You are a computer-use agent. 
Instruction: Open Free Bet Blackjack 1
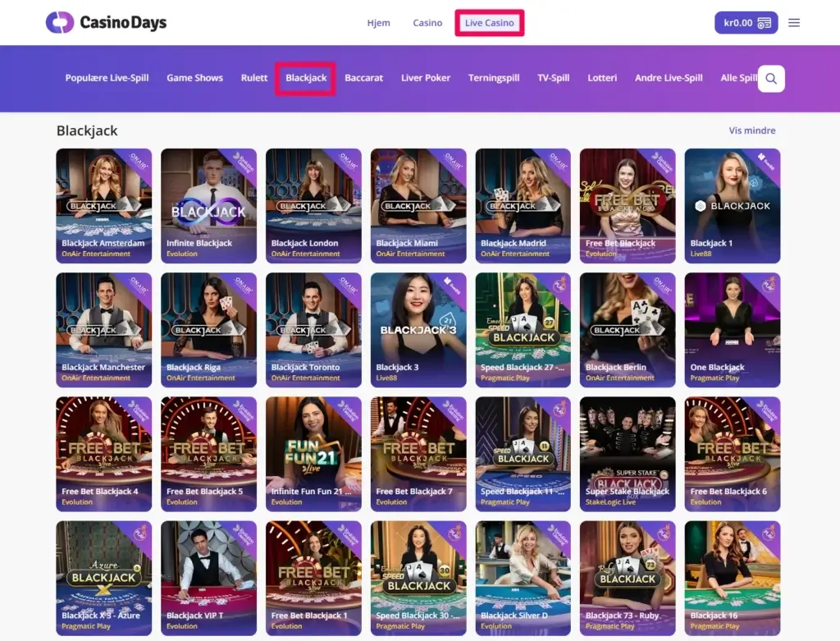click(313, 579)
